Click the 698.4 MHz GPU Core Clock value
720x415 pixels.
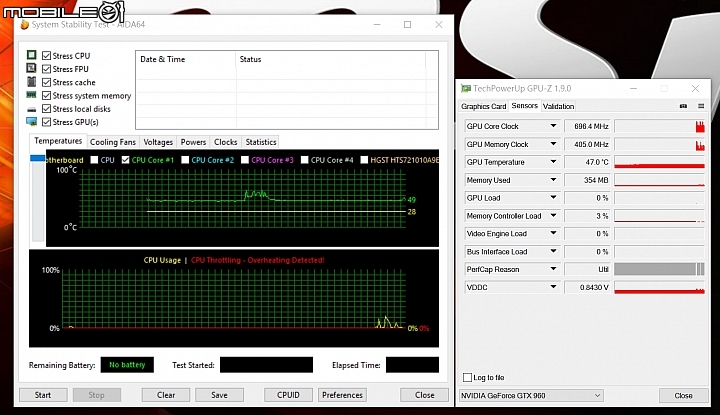point(587,126)
